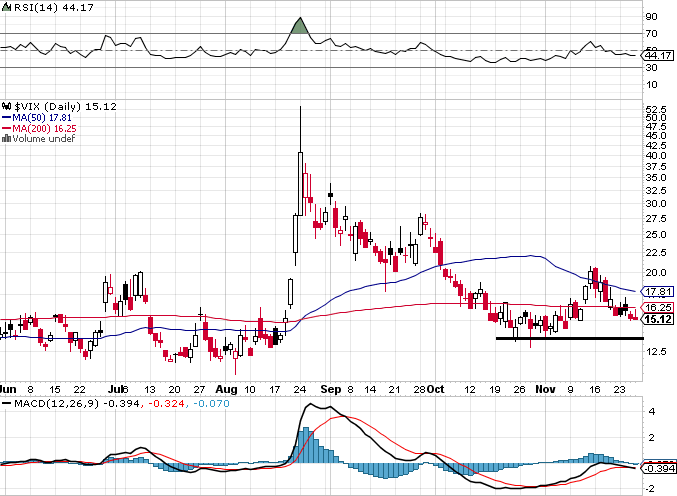Click the thick black horizontal support line
This screenshot has width=677, height=496.
coord(570,338)
